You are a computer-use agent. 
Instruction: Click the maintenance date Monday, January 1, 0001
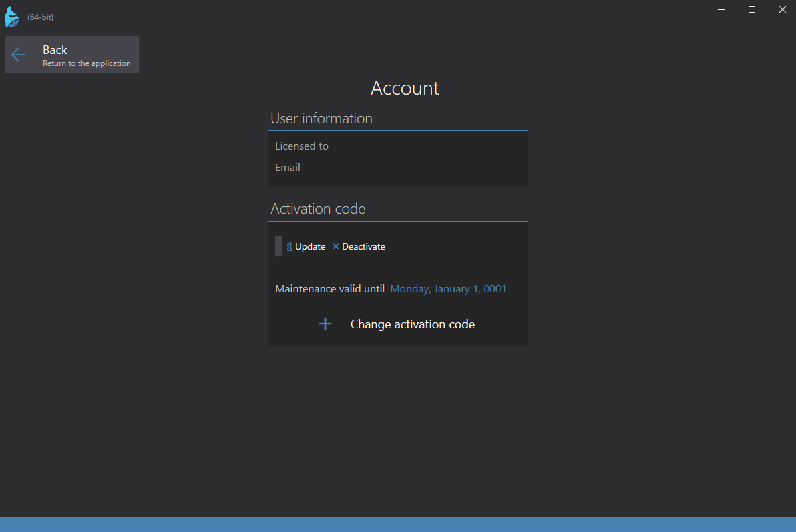[448, 289]
